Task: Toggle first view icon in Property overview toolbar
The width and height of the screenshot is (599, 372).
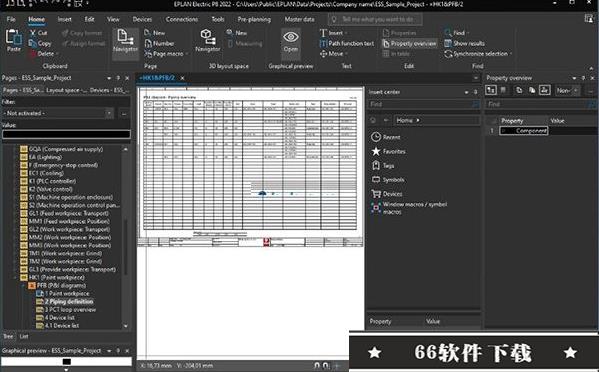Action: [491, 90]
